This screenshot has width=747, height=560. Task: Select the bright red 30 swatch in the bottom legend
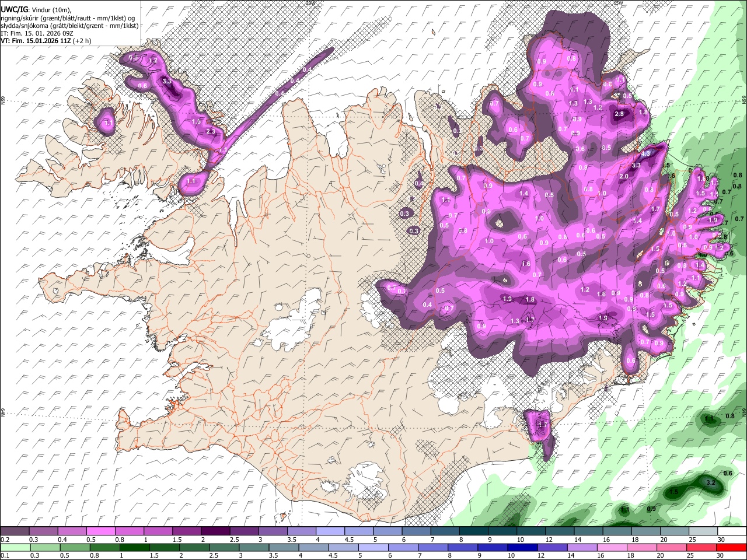click(x=732, y=548)
